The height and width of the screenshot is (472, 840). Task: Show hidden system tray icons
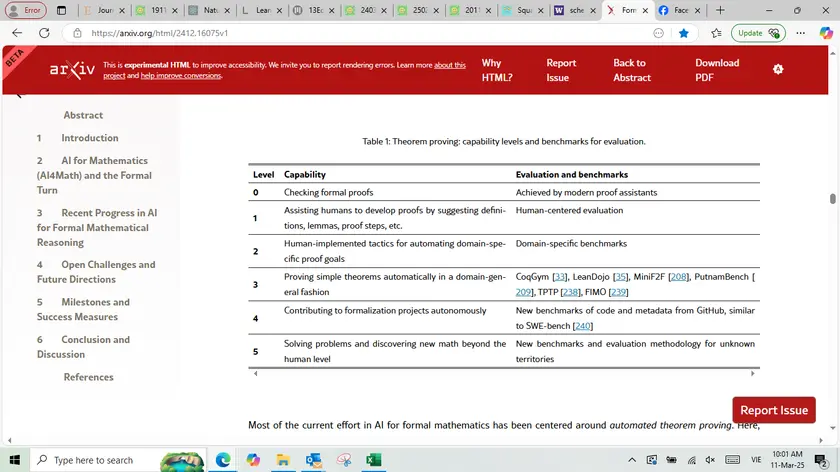point(632,460)
